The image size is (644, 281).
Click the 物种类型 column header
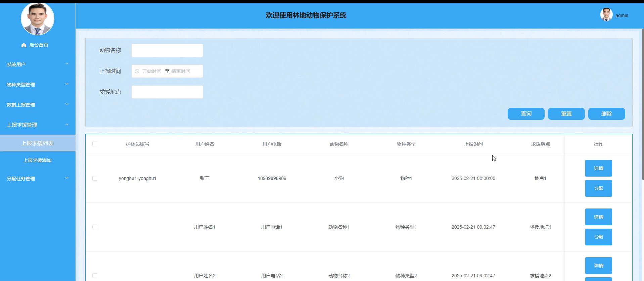406,144
